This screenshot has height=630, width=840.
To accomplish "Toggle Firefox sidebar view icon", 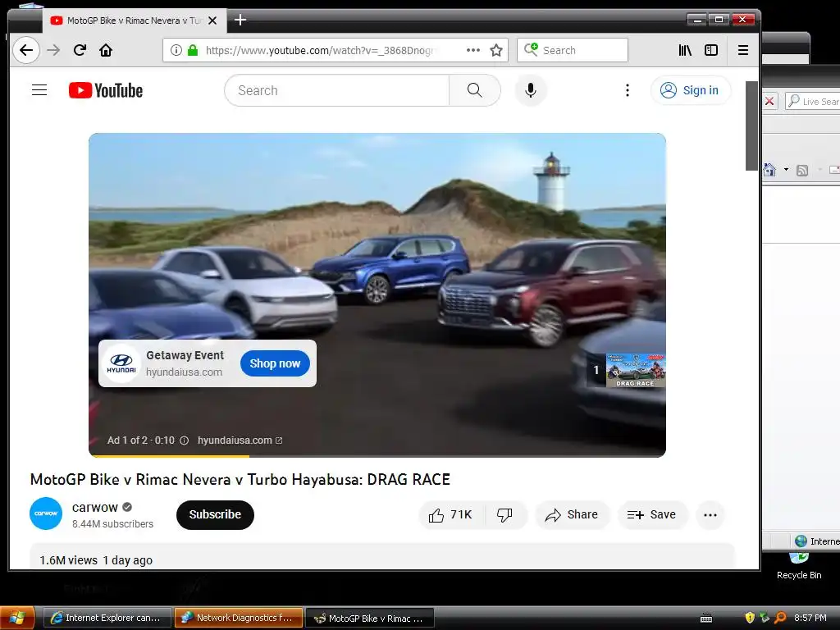I will [x=711, y=50].
